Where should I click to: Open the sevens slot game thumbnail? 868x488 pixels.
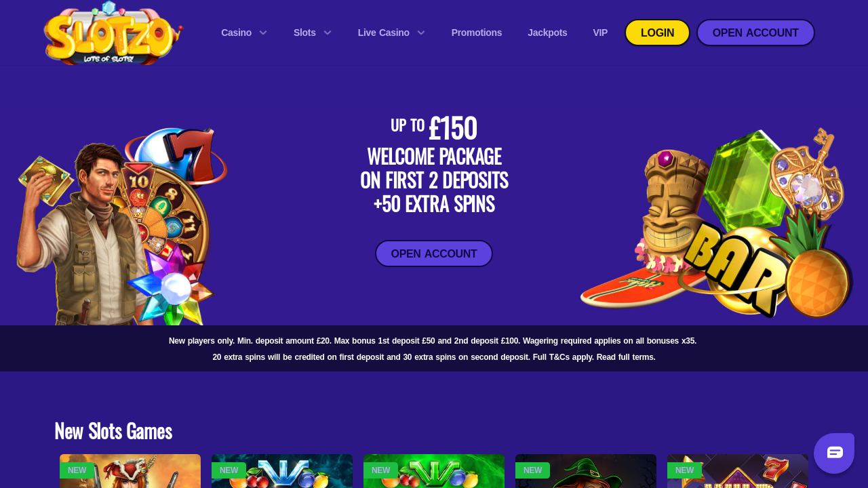tap(738, 471)
